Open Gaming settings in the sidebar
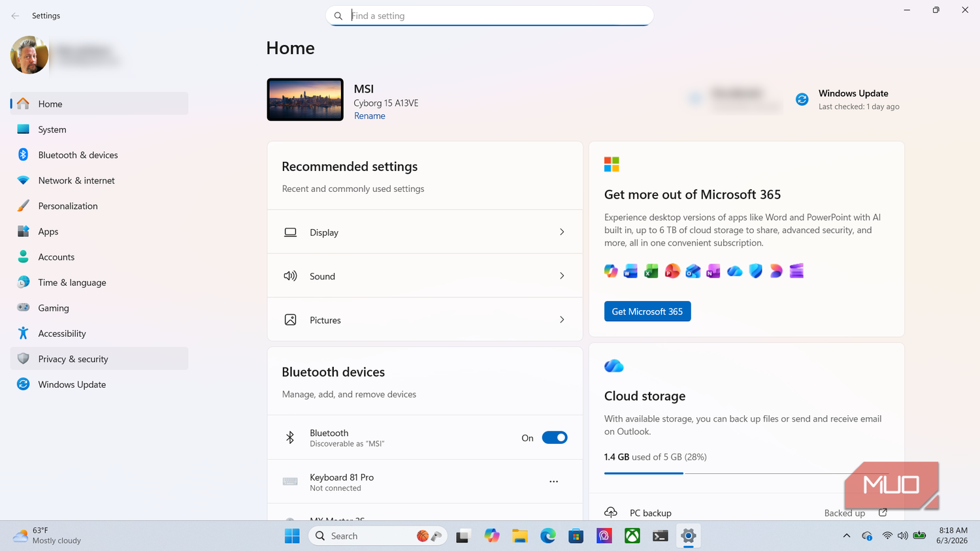This screenshot has width=980, height=551. coord(99,307)
